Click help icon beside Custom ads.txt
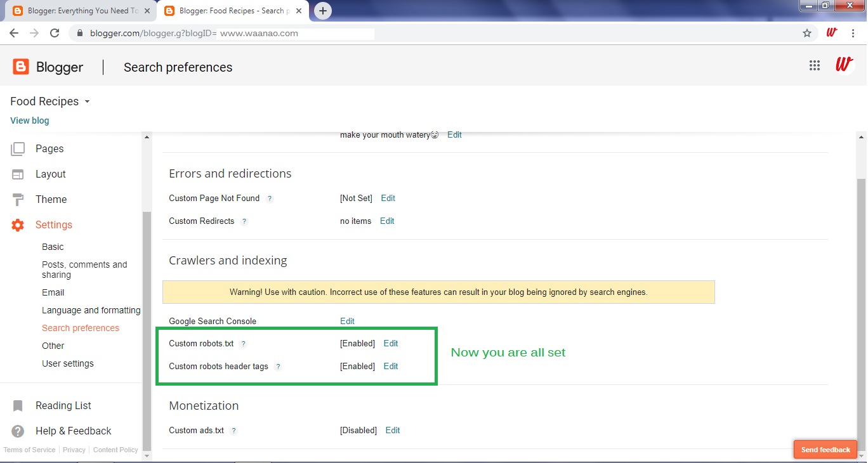The image size is (868, 463). [x=233, y=431]
